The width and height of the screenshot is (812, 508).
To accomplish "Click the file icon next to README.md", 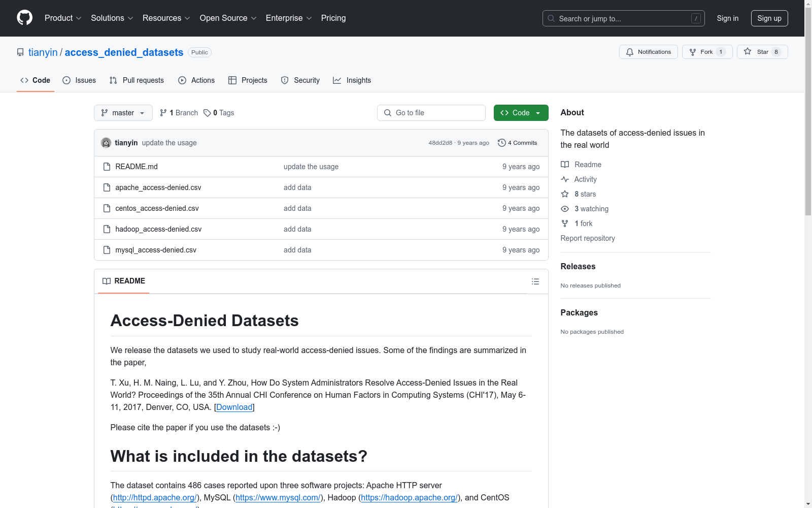I will click(x=107, y=167).
